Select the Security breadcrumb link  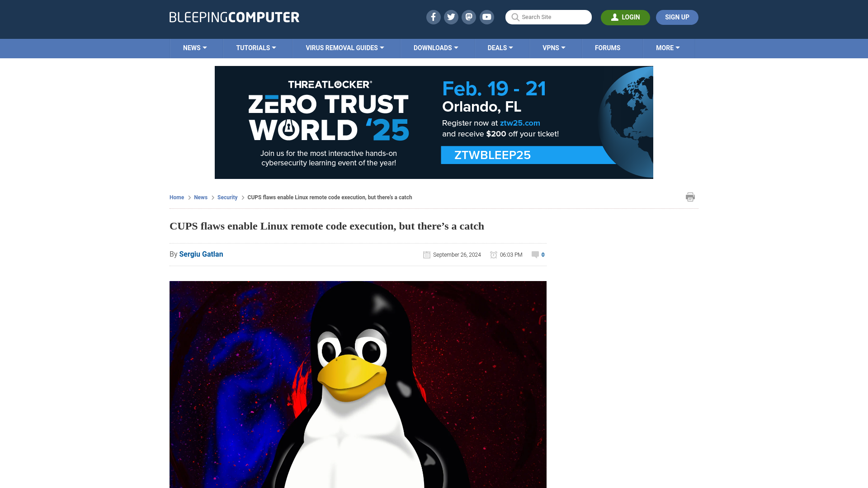coord(227,197)
